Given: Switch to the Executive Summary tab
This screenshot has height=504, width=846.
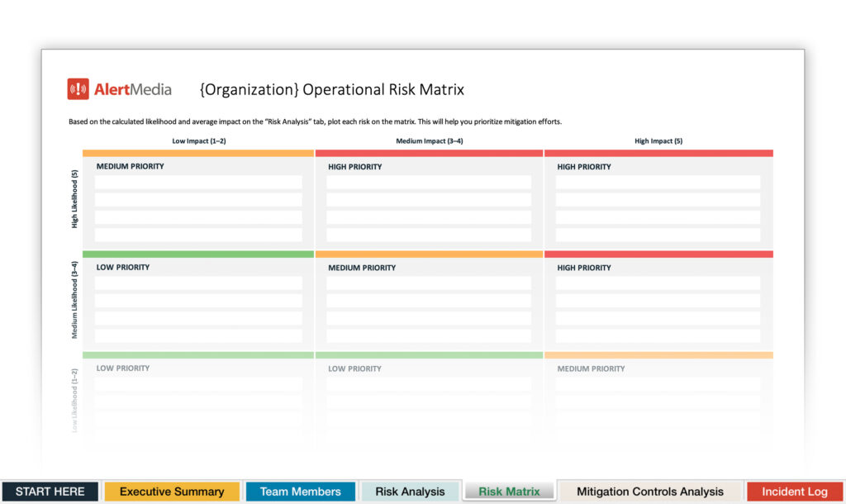Looking at the screenshot, I should coord(171,491).
